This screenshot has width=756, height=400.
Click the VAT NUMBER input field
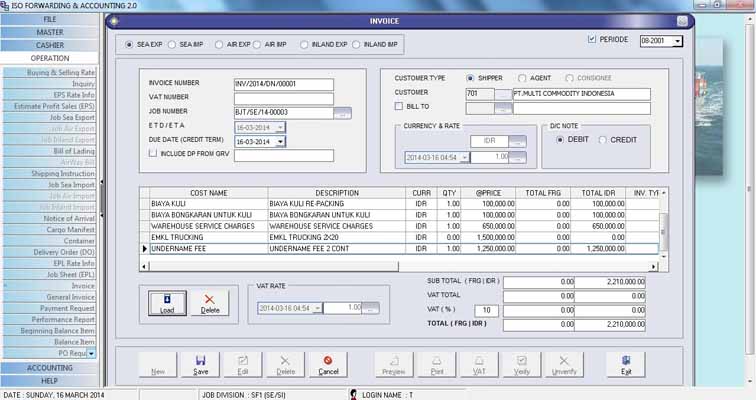pyautogui.click(x=282, y=98)
